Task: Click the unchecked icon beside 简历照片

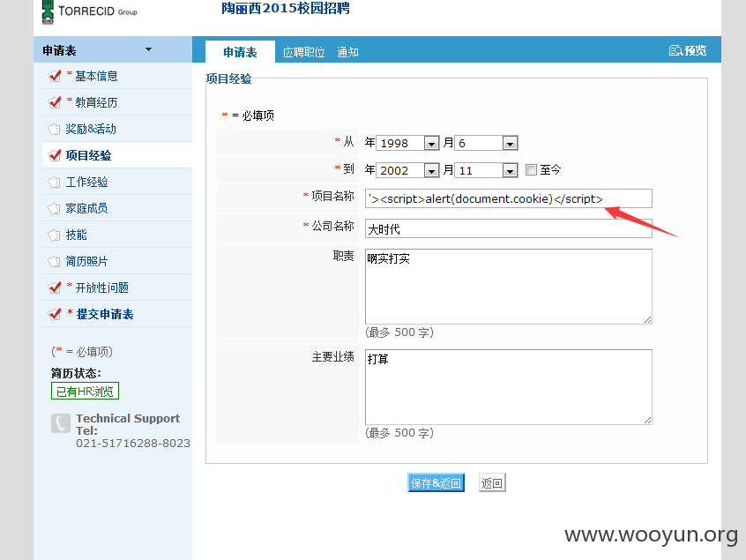Action: [x=55, y=261]
